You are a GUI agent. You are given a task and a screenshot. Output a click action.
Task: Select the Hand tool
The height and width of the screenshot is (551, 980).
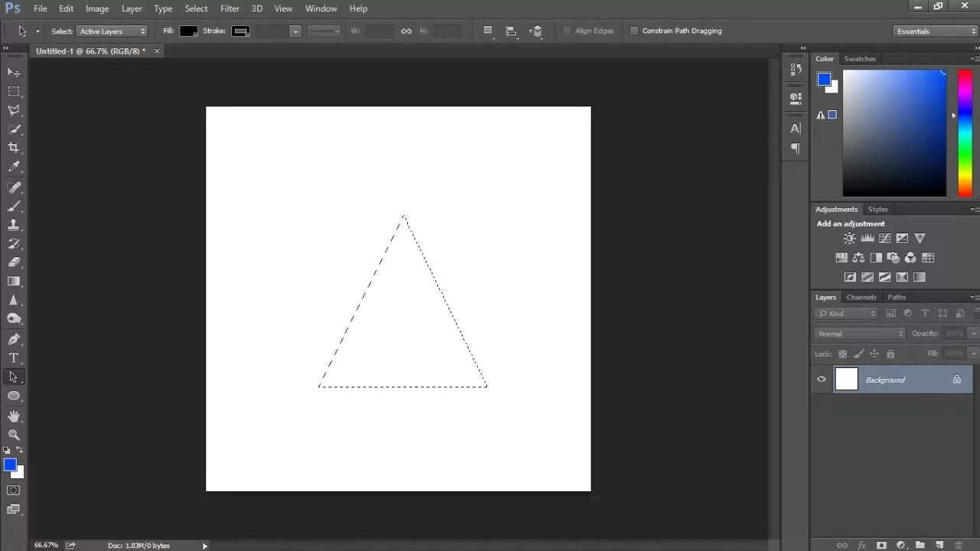point(14,416)
